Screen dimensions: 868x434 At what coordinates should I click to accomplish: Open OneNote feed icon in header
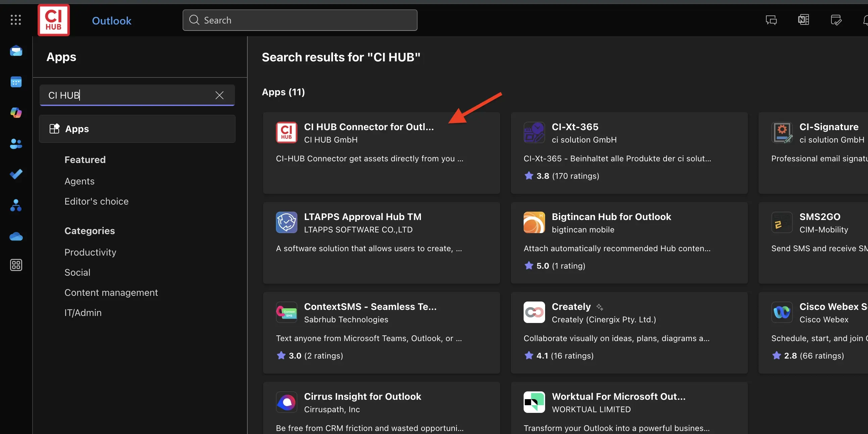[803, 20]
